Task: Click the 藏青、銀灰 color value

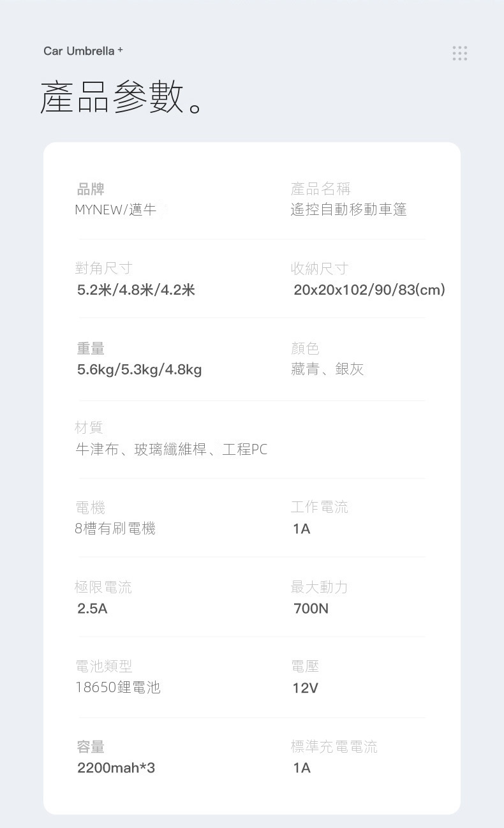Action: [327, 369]
